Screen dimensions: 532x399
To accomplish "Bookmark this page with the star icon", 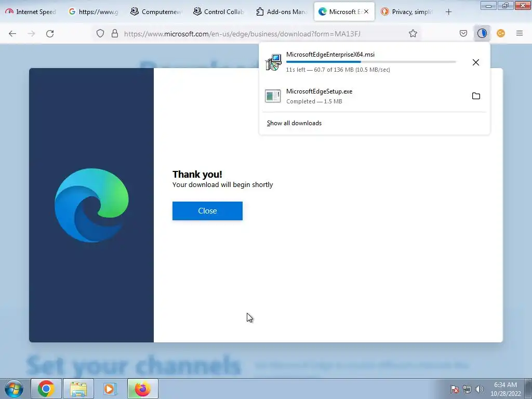I will point(413,33).
